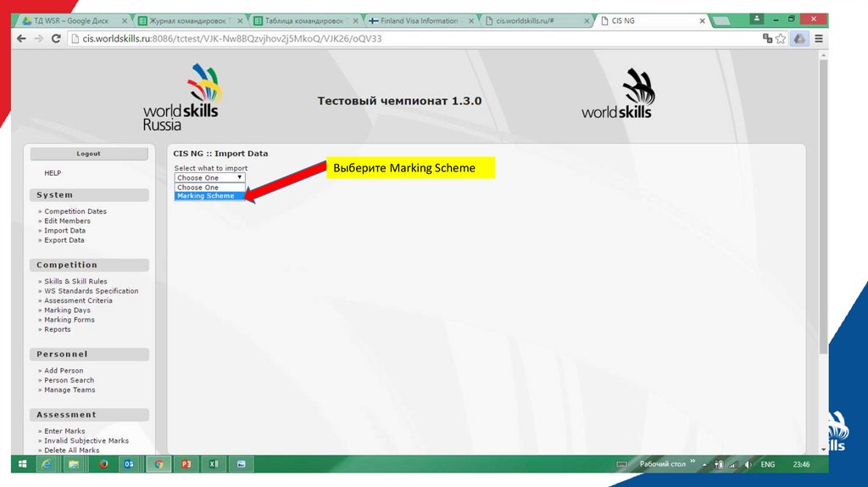Click the last taskbar app icon
This screenshot has height=487, width=868.
pyautogui.click(x=241, y=464)
